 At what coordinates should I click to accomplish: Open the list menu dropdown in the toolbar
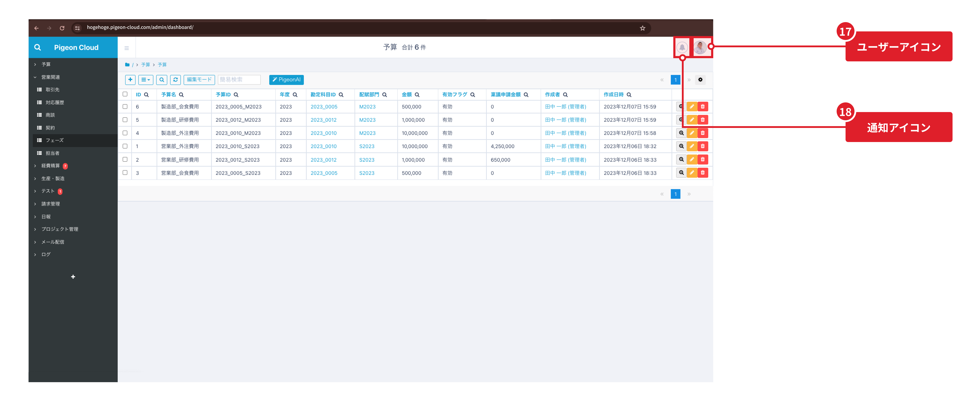145,80
